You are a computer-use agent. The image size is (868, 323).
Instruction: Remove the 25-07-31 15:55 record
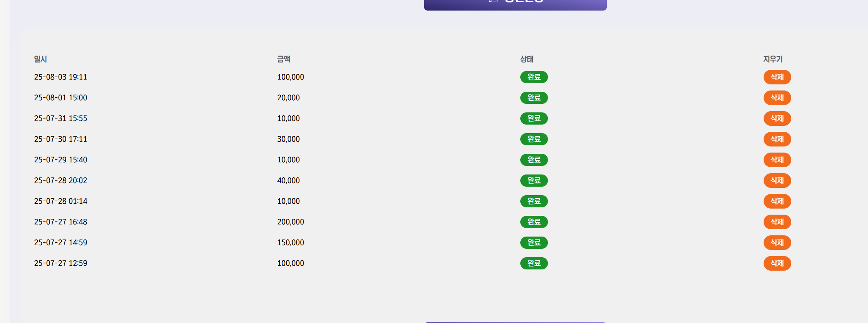(777, 118)
